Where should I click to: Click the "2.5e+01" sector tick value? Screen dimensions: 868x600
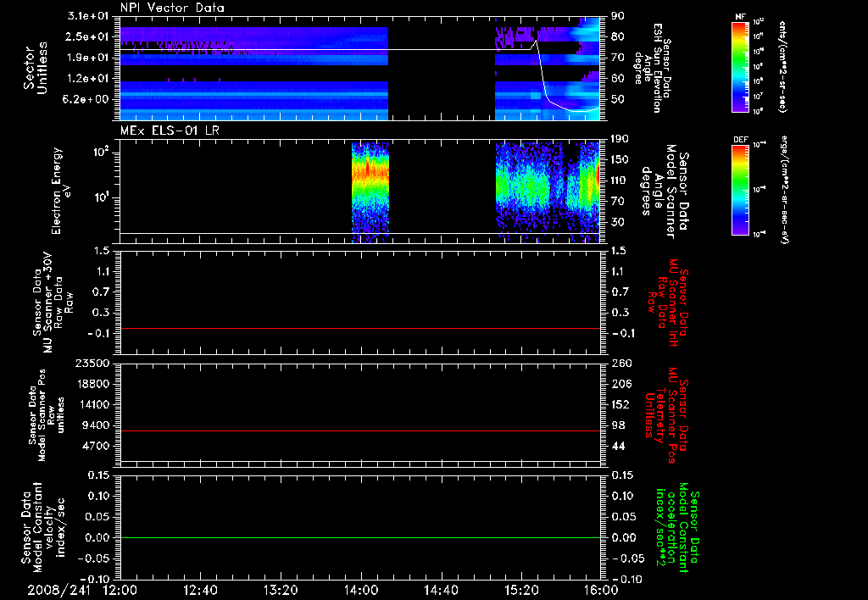point(87,36)
